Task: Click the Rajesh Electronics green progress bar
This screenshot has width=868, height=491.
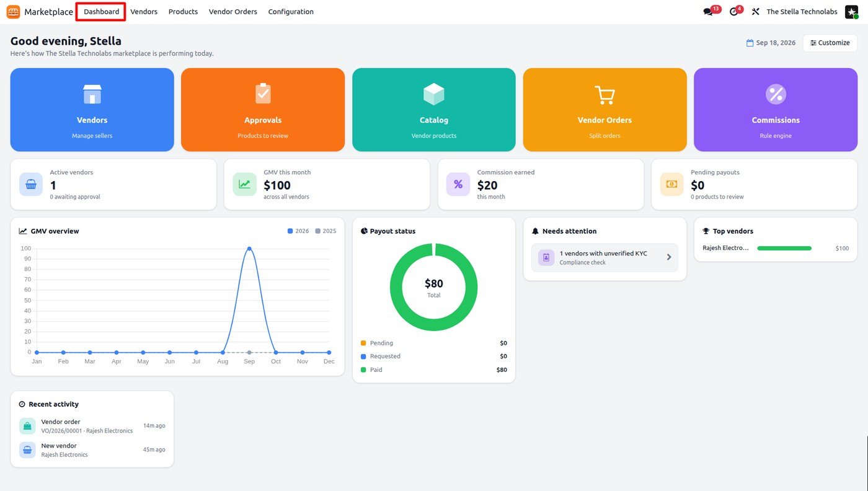Action: tap(784, 249)
